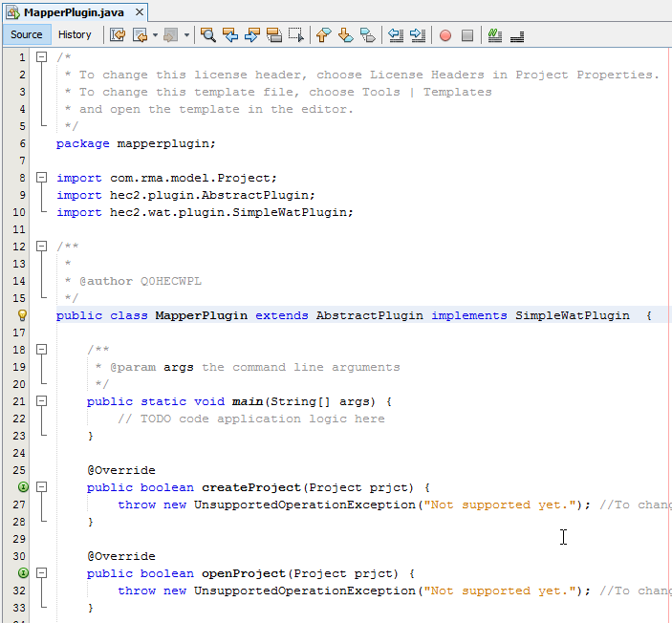Collapse imports fold at line 8
The height and width of the screenshot is (623, 672).
(x=41, y=178)
